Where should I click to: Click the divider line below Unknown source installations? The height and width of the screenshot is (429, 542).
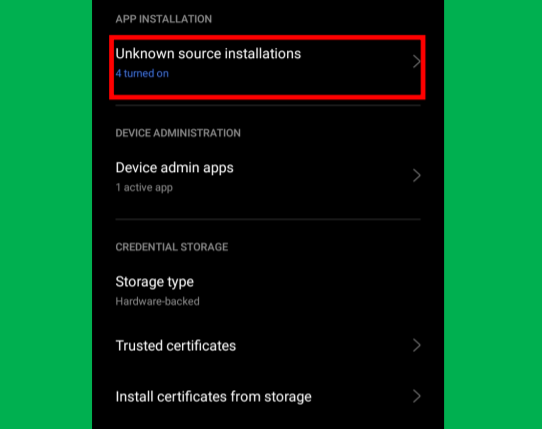[268, 105]
